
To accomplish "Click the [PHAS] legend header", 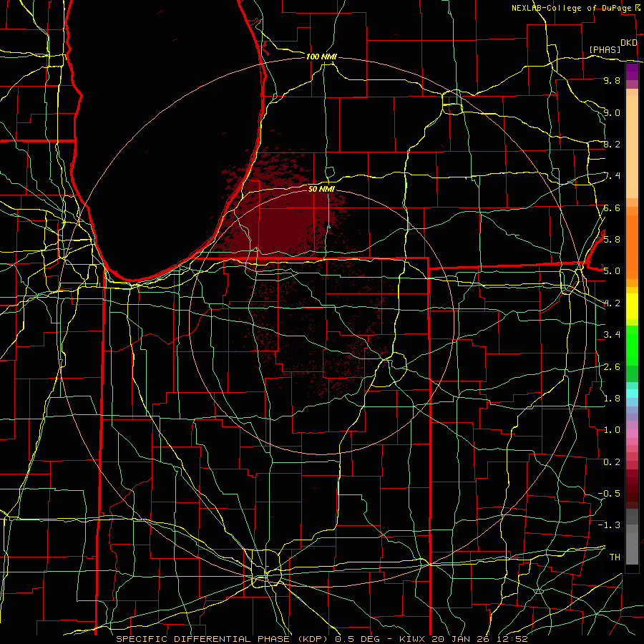I will (605, 49).
